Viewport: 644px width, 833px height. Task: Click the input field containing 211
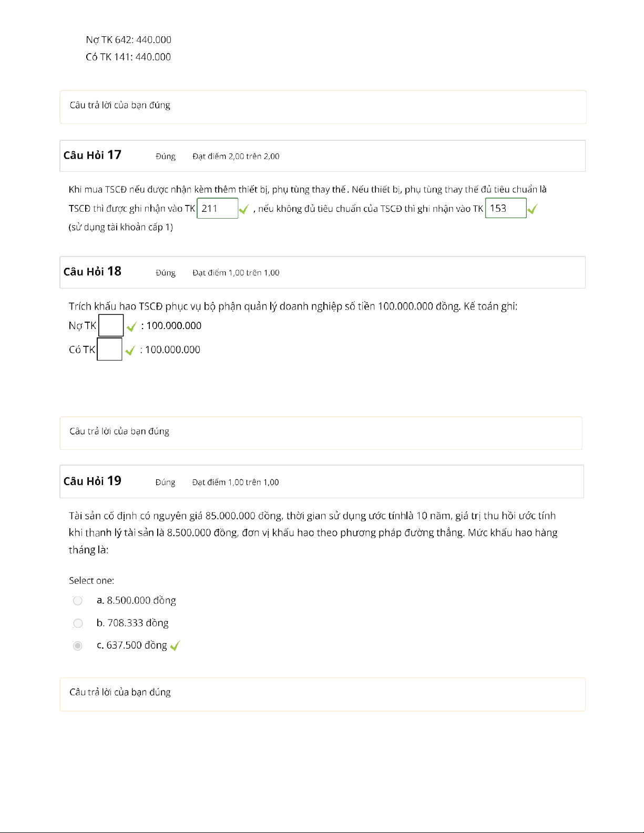coord(217,208)
